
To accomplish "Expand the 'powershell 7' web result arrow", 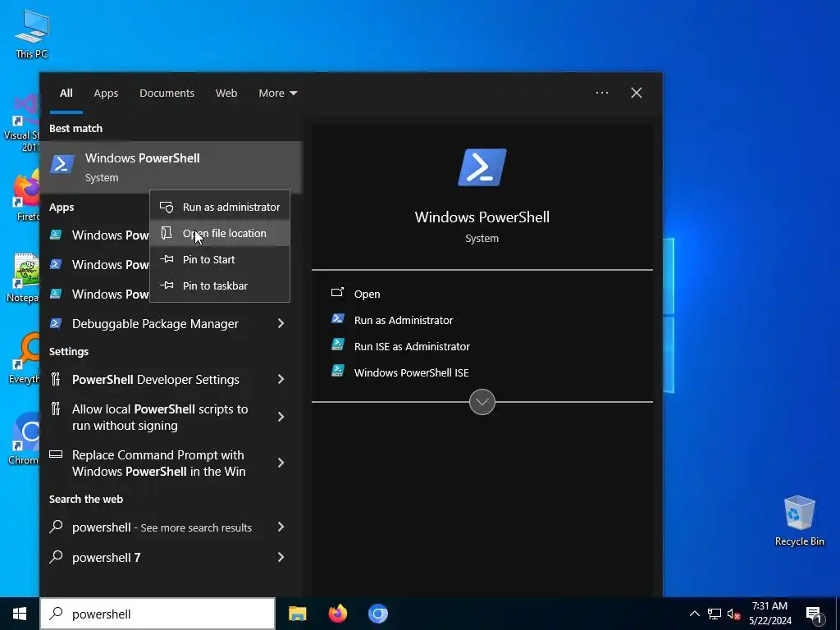I will tap(281, 557).
